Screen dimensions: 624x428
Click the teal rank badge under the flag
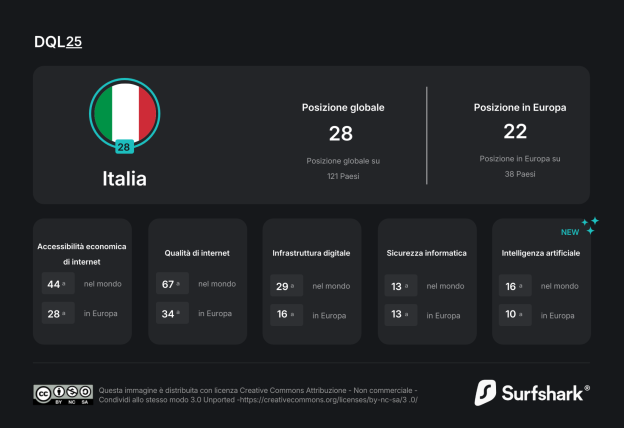pos(124,147)
